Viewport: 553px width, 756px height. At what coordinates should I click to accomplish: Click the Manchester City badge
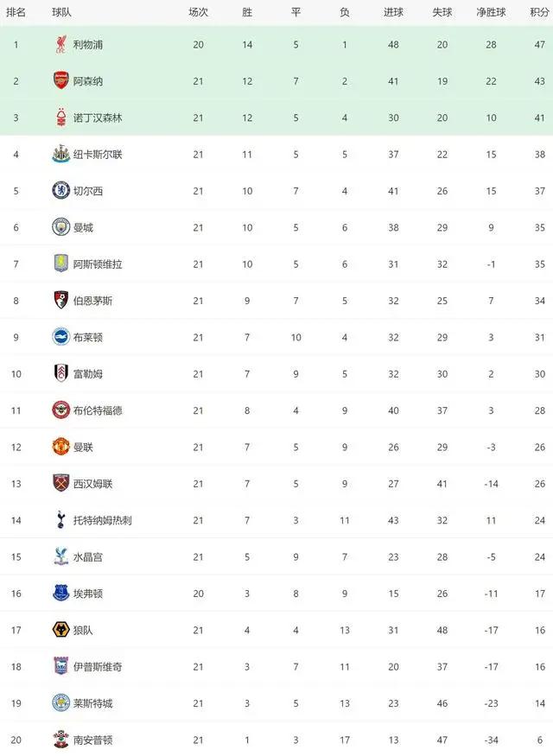click(x=60, y=227)
